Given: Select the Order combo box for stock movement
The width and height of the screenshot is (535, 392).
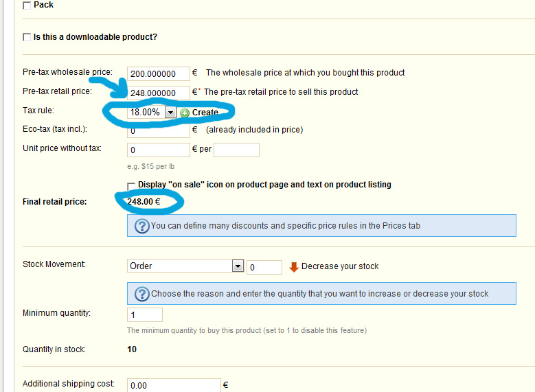Looking at the screenshot, I should click(x=185, y=266).
